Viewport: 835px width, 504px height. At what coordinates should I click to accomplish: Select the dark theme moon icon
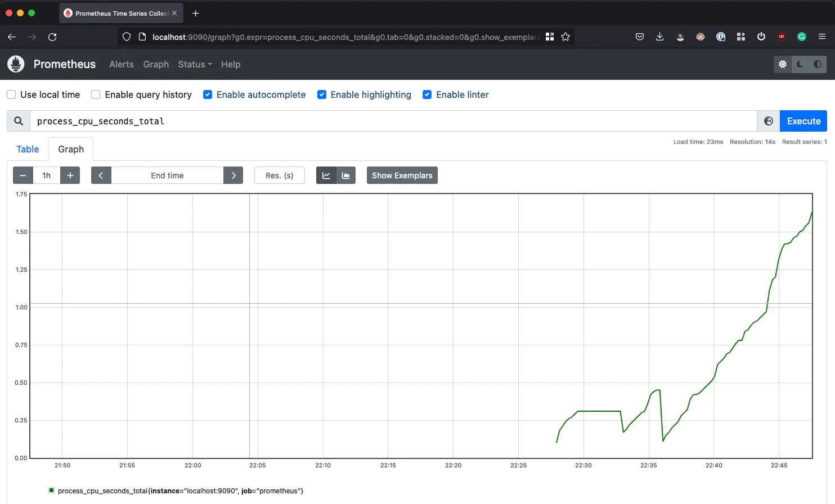(800, 64)
